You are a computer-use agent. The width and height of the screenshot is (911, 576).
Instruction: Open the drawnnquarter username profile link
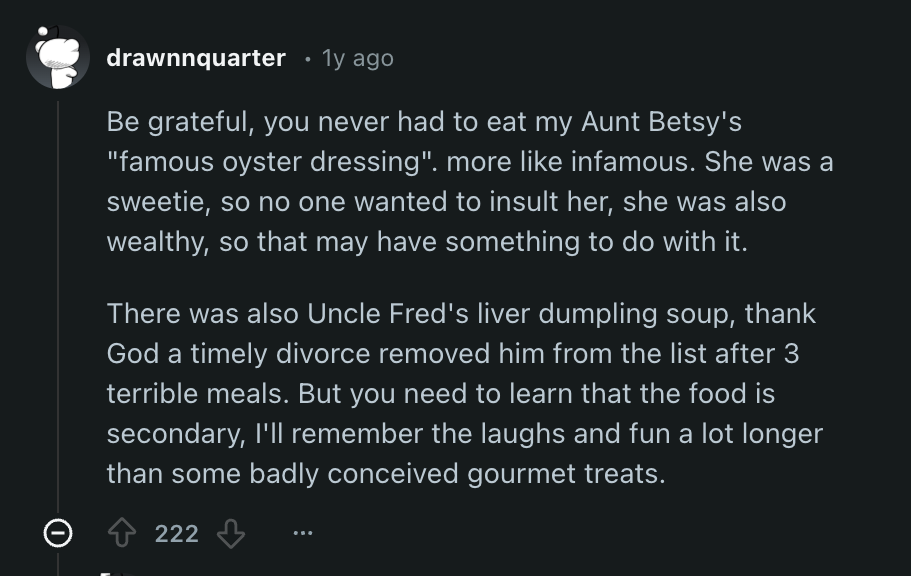coord(196,58)
